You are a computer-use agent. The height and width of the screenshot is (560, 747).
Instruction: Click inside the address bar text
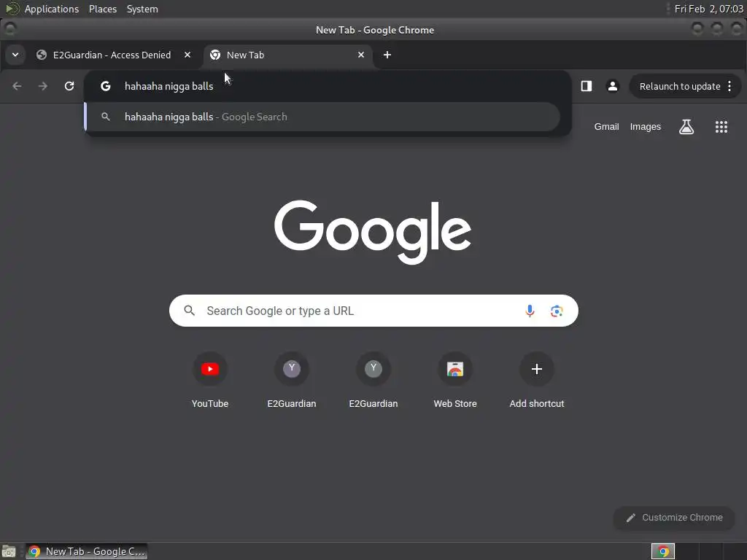tap(169, 86)
